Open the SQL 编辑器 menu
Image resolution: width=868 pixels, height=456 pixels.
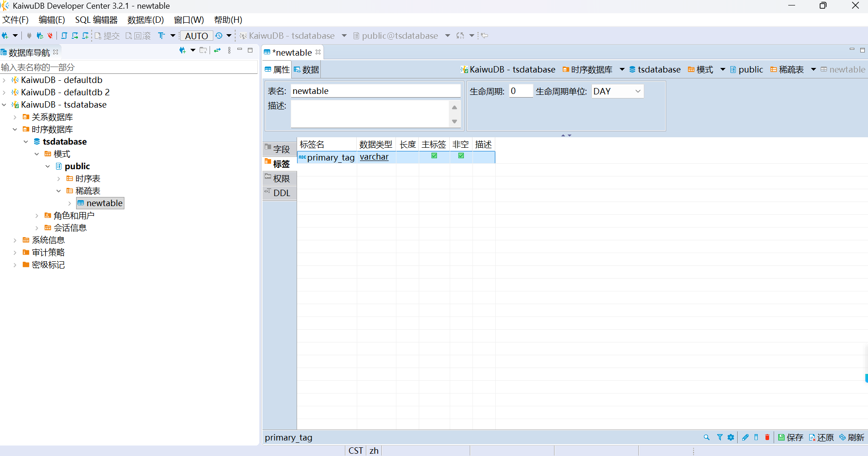(96, 20)
